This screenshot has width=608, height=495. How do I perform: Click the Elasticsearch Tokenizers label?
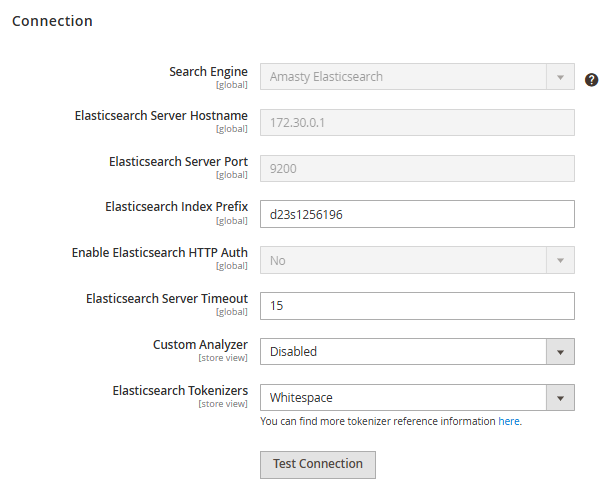click(x=180, y=391)
